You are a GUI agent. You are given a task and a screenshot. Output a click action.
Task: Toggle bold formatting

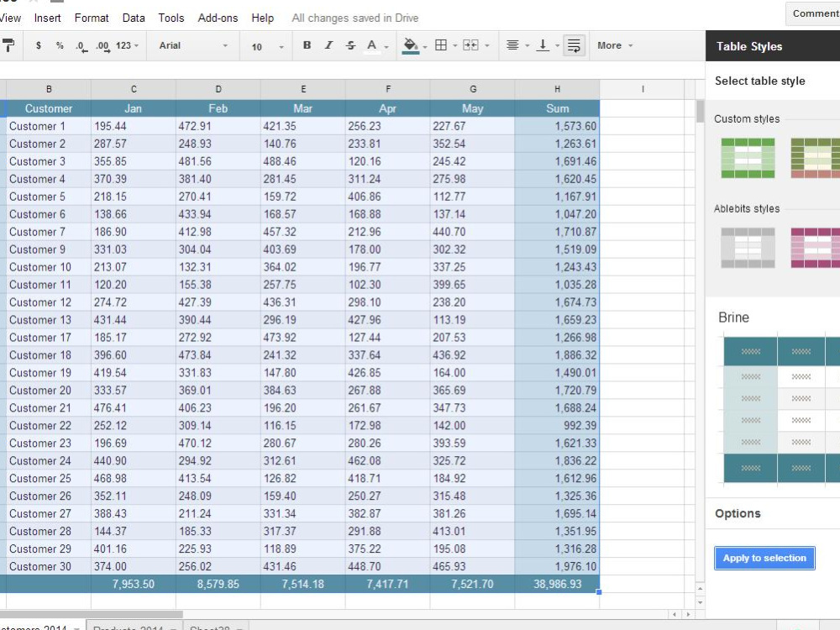click(307, 45)
